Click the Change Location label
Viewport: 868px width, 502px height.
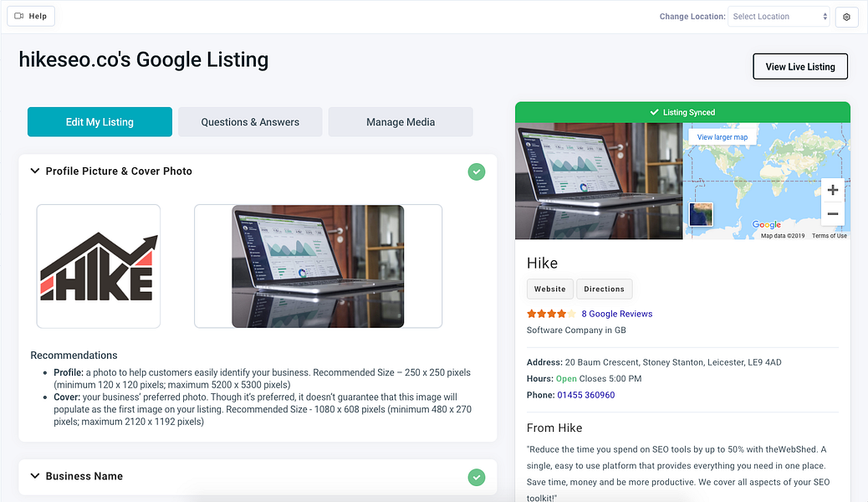point(692,17)
